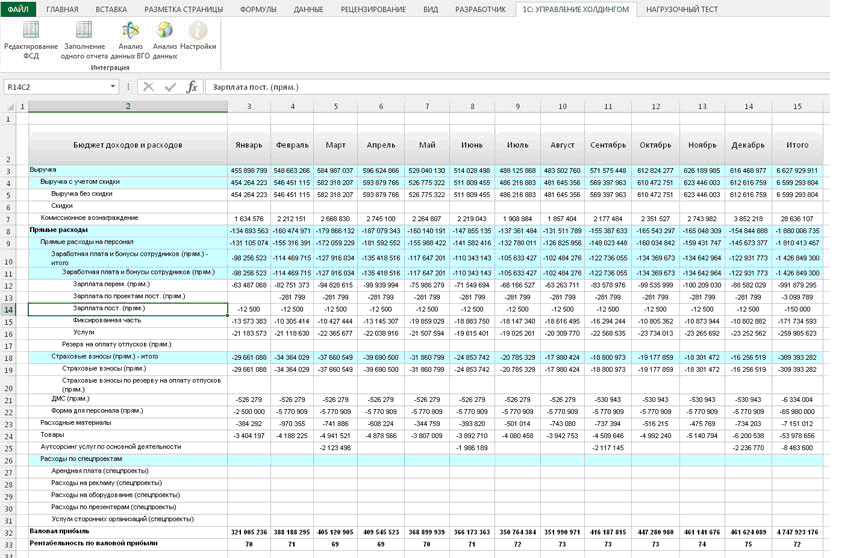Open the ФАЙЛ menu tab

20,9
